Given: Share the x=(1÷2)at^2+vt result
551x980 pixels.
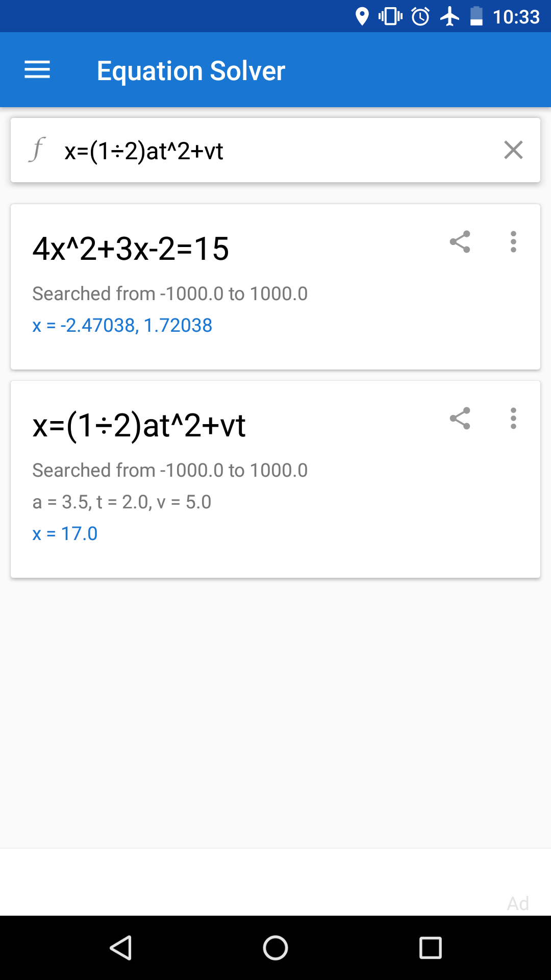Looking at the screenshot, I should (x=460, y=419).
